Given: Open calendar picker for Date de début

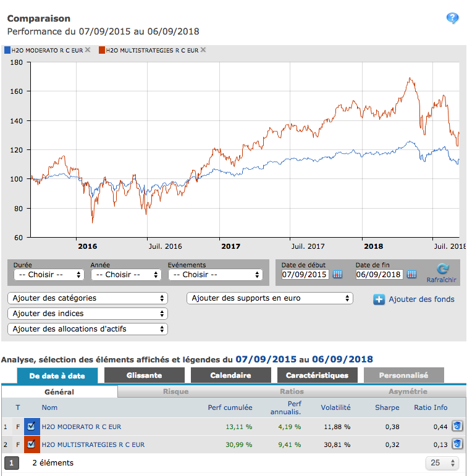Looking at the screenshot, I should 338,275.
